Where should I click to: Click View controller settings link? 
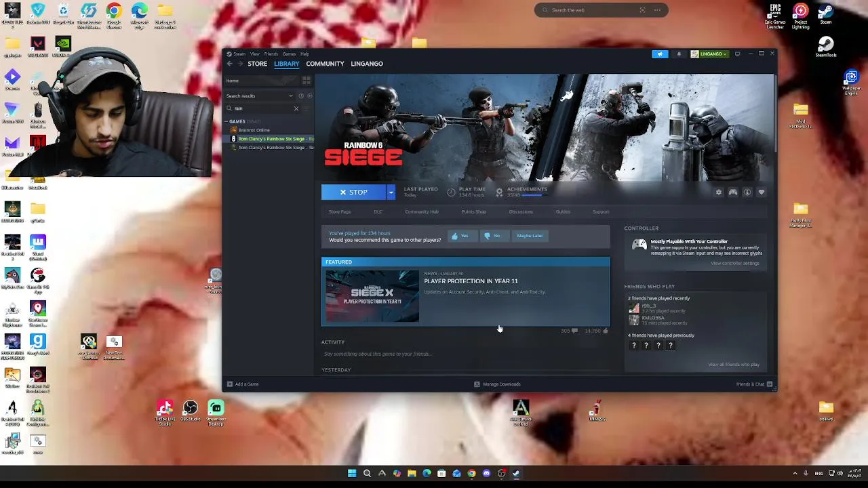click(735, 264)
